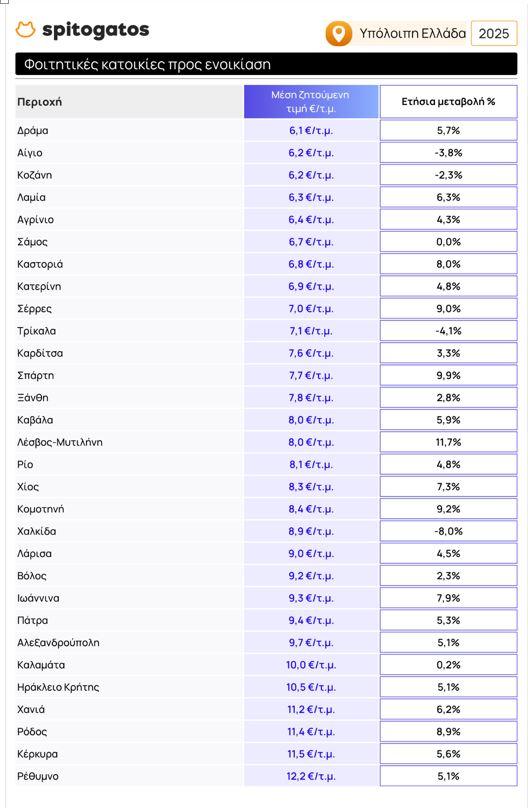Image resolution: width=528 pixels, height=808 pixels.
Task: Select the Ρέθυμνο price cell 12,2 €/τ.μ.
Action: [x=311, y=776]
